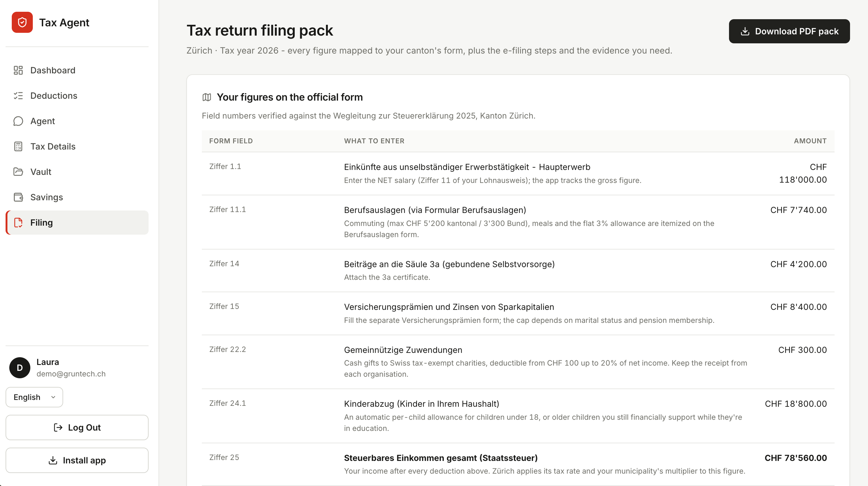Click the Vault folder icon
The width and height of the screenshot is (868, 486).
18,171
